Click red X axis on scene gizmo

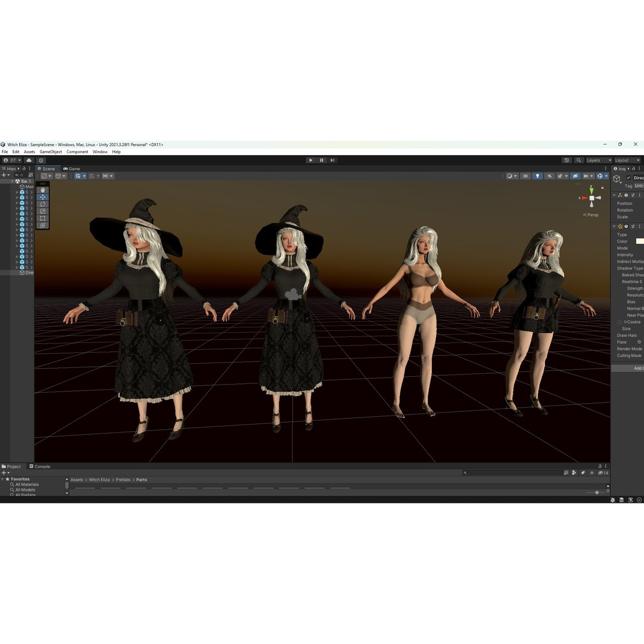584,198
